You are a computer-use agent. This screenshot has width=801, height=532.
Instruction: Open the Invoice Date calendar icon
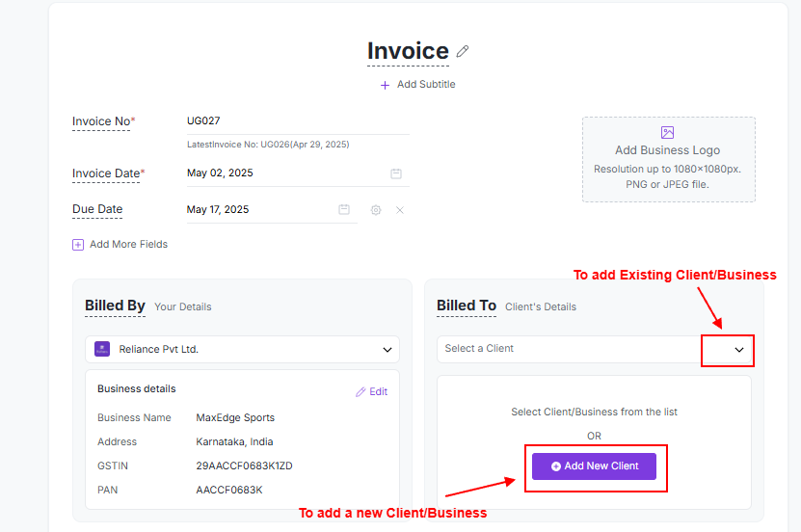[396, 173]
